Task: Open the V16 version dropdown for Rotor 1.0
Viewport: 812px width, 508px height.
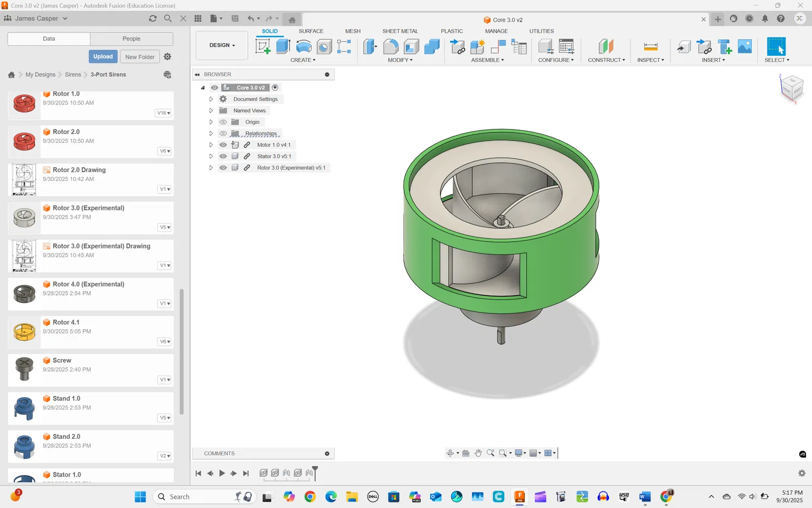Action: (163, 113)
